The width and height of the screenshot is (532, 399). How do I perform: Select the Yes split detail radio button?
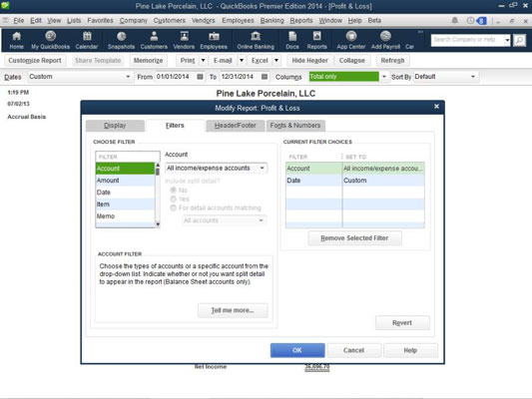tap(174, 199)
